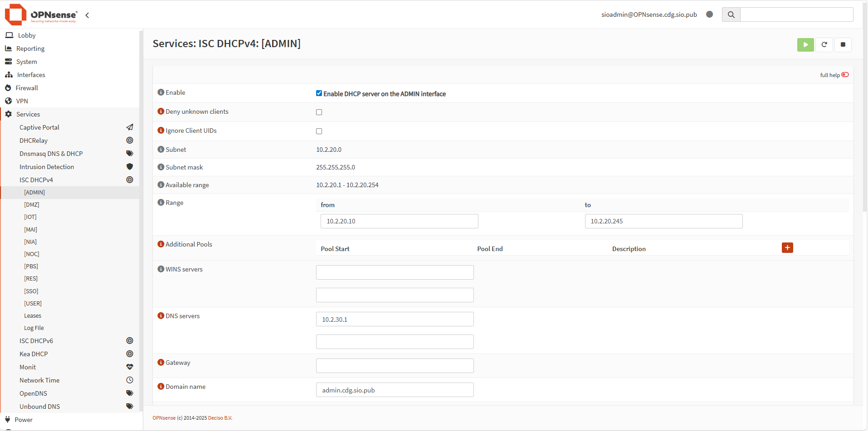
Task: Stop the service with the stop icon
Action: pos(843,44)
